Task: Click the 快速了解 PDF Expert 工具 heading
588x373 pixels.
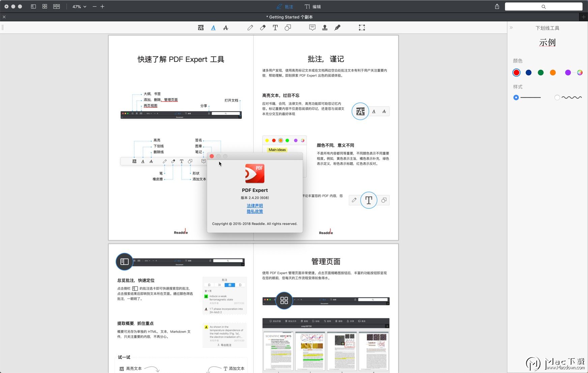Action: click(x=181, y=59)
